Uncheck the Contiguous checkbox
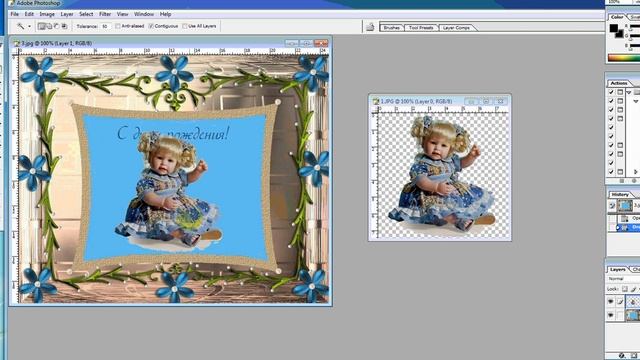Viewport: 640px width, 360px height. coord(151,26)
